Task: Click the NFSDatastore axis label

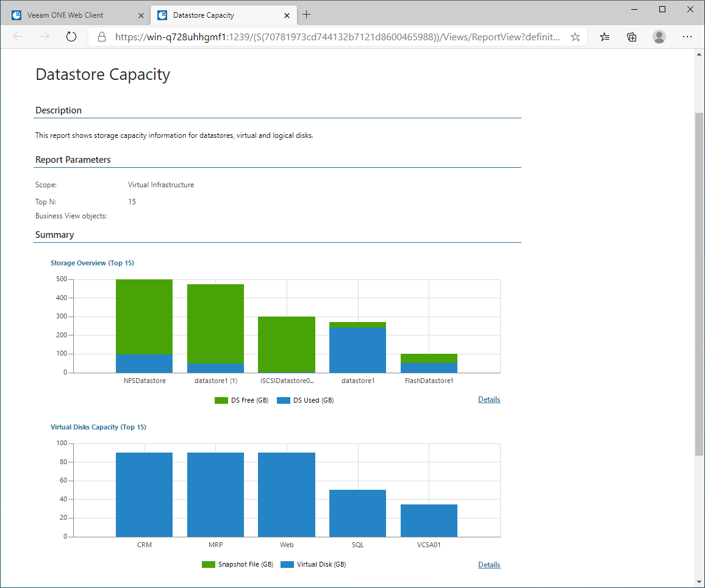Action: pos(145,381)
